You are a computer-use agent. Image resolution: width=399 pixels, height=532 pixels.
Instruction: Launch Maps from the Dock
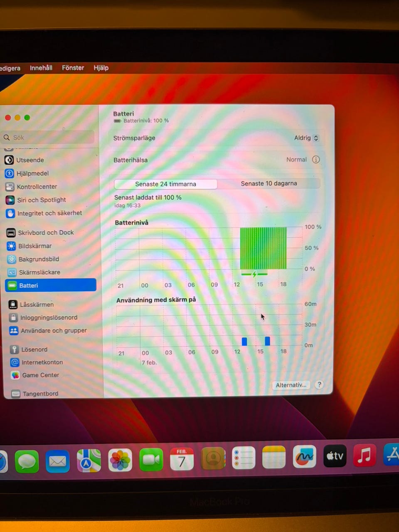coord(89,461)
